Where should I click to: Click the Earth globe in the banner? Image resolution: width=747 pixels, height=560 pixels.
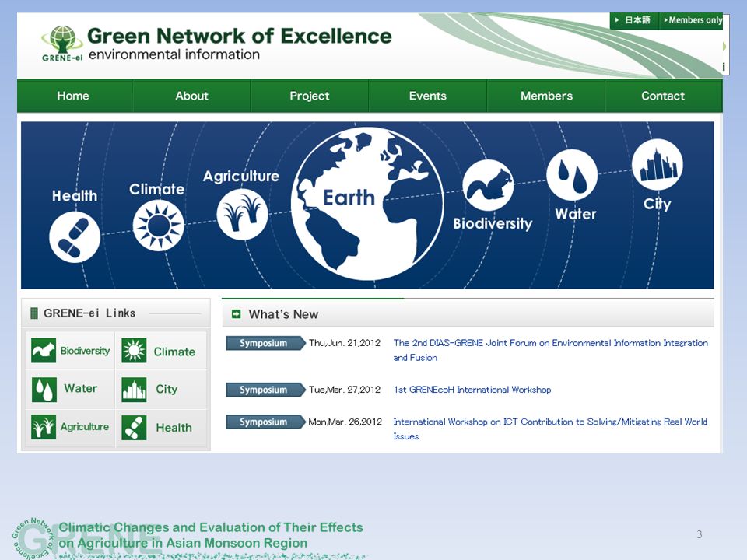point(367,203)
